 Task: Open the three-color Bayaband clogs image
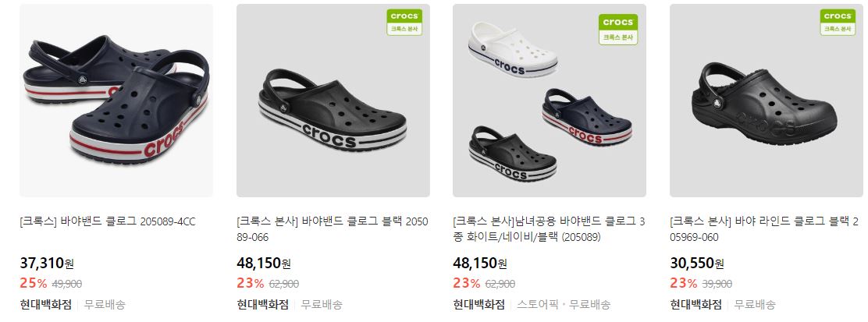tap(550, 100)
